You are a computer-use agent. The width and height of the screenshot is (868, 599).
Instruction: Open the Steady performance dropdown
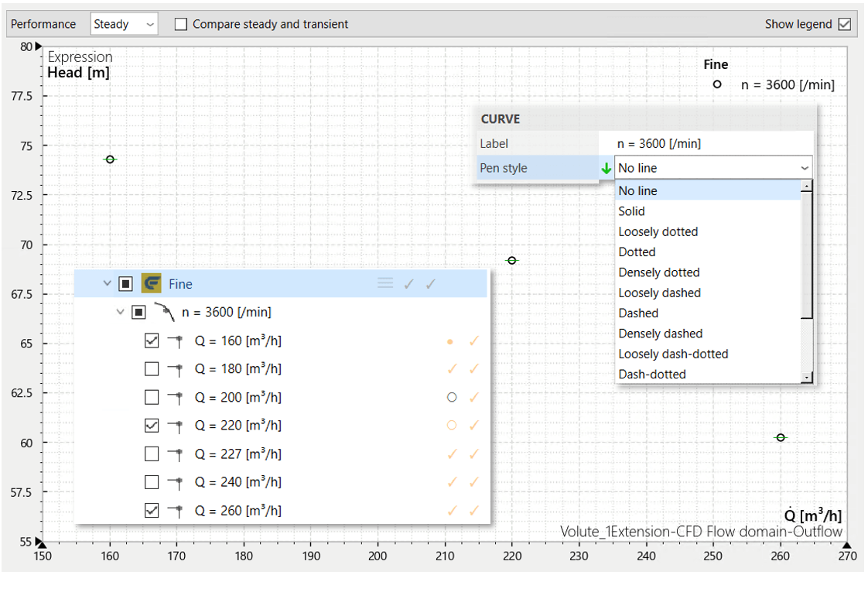124,24
